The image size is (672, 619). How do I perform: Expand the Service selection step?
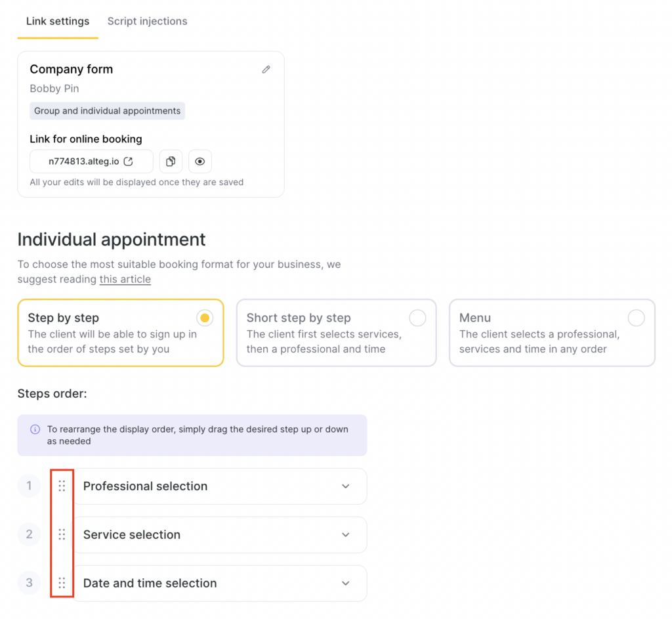[346, 535]
